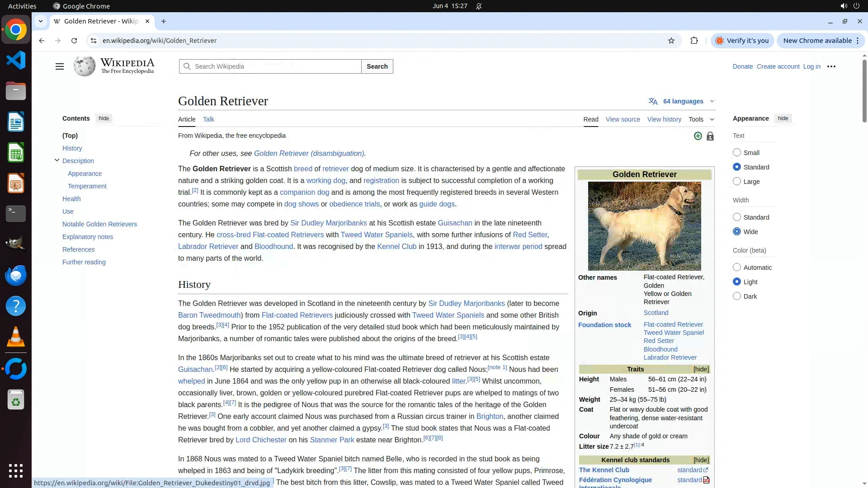Open the Chrome extensions puzzle icon

(x=694, y=41)
